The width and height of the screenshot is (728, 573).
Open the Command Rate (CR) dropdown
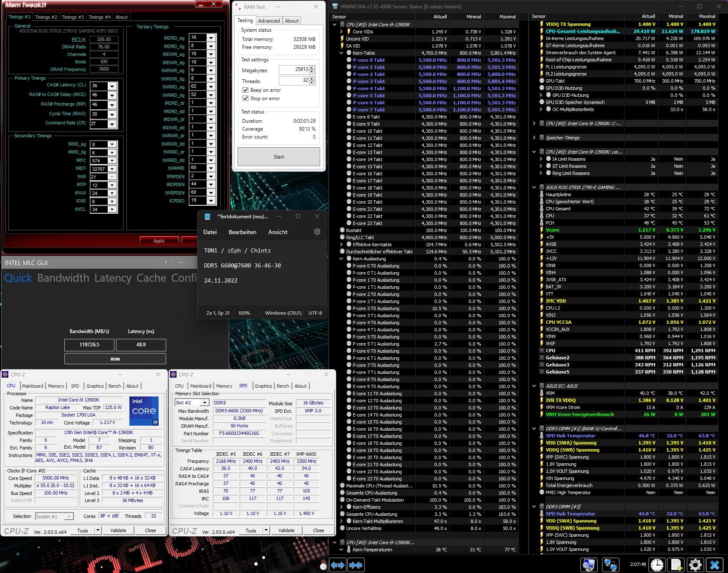coord(112,124)
